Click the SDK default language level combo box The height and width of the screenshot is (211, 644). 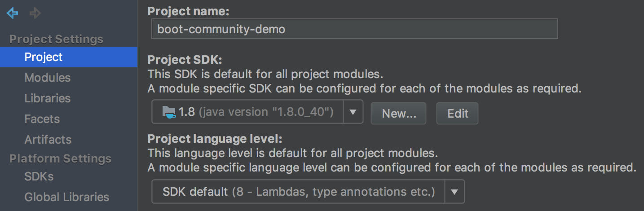pos(298,192)
